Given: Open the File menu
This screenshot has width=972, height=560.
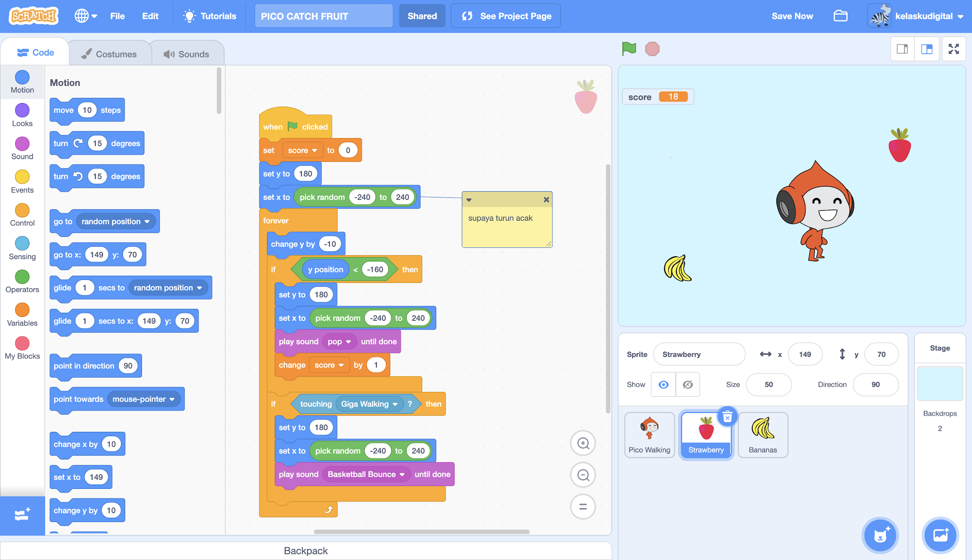Looking at the screenshot, I should (117, 16).
